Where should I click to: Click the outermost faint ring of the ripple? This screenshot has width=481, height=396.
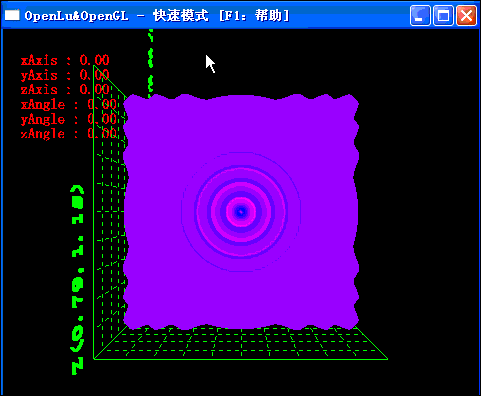(241, 153)
